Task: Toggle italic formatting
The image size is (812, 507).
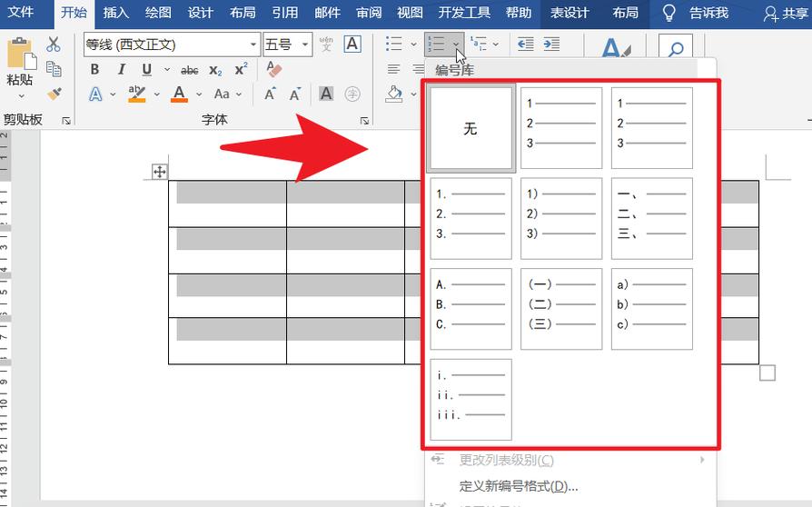Action: click(121, 69)
